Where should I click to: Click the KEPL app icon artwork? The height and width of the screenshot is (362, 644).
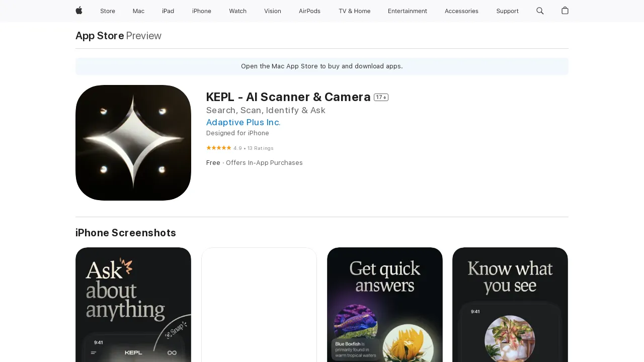point(133,142)
